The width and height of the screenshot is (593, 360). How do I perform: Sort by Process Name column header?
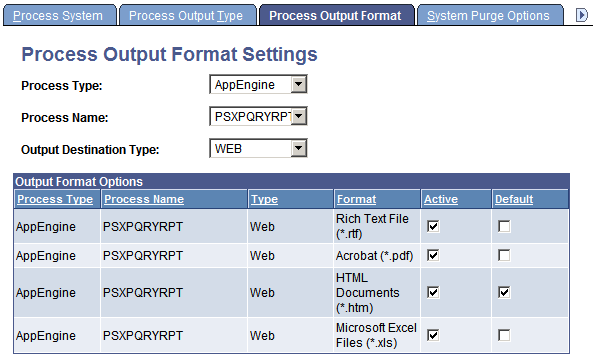pyautogui.click(x=144, y=199)
